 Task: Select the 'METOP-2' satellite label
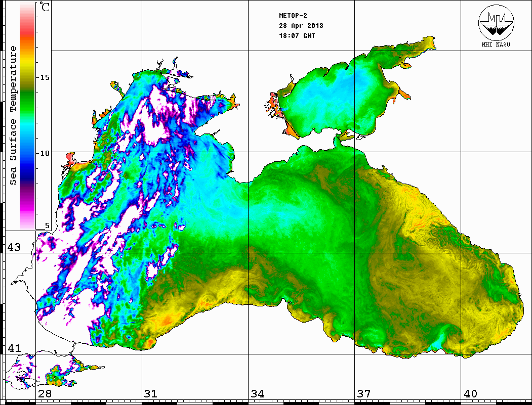pyautogui.click(x=293, y=16)
